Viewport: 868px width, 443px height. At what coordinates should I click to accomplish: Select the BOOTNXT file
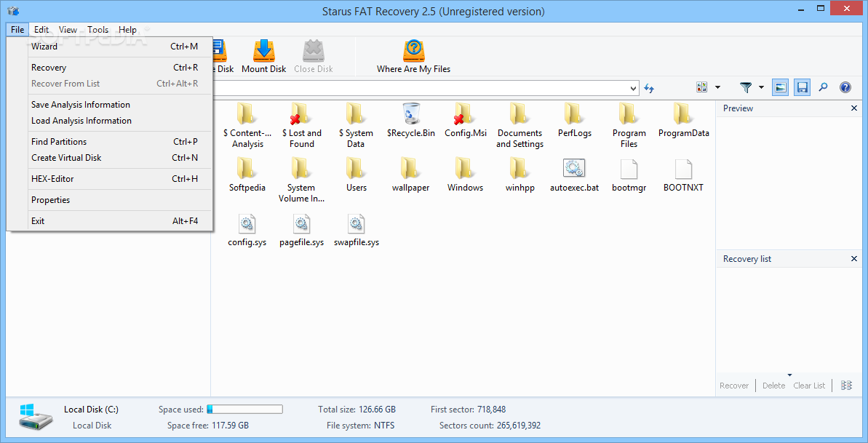684,175
